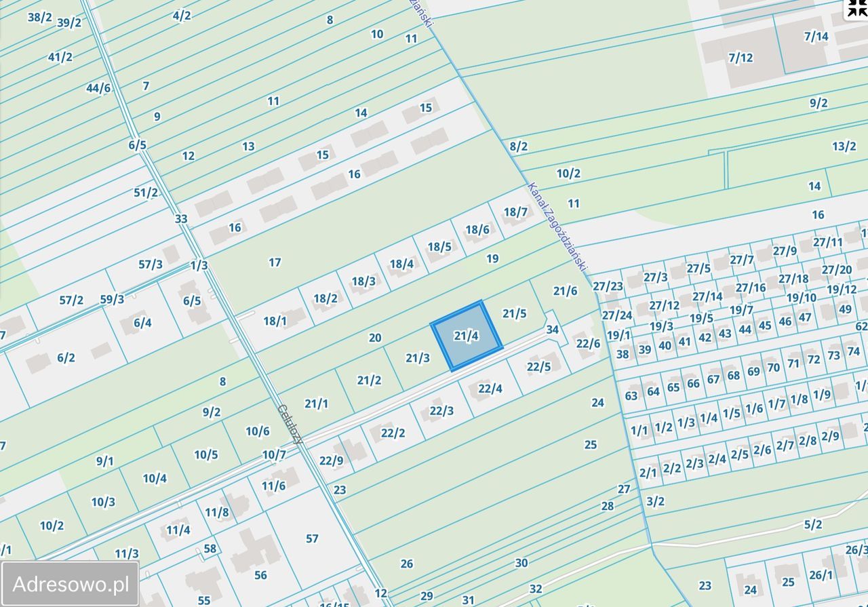The image size is (868, 607).
Task: Select parcel 21/3
Action: pyautogui.click(x=418, y=358)
